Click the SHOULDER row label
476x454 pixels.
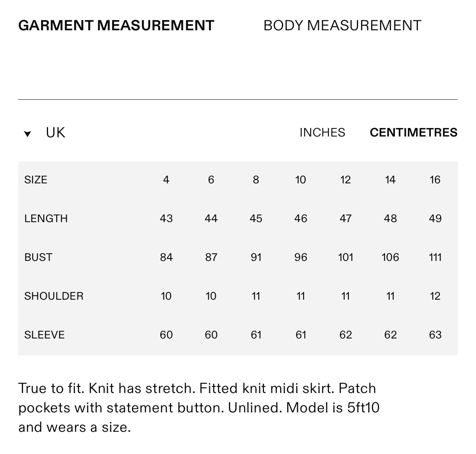(54, 296)
